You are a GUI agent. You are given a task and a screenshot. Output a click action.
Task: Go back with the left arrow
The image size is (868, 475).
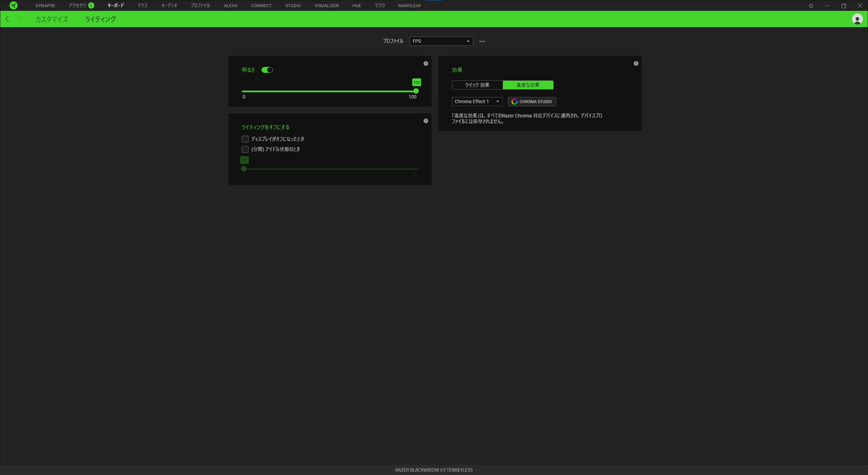pos(7,19)
